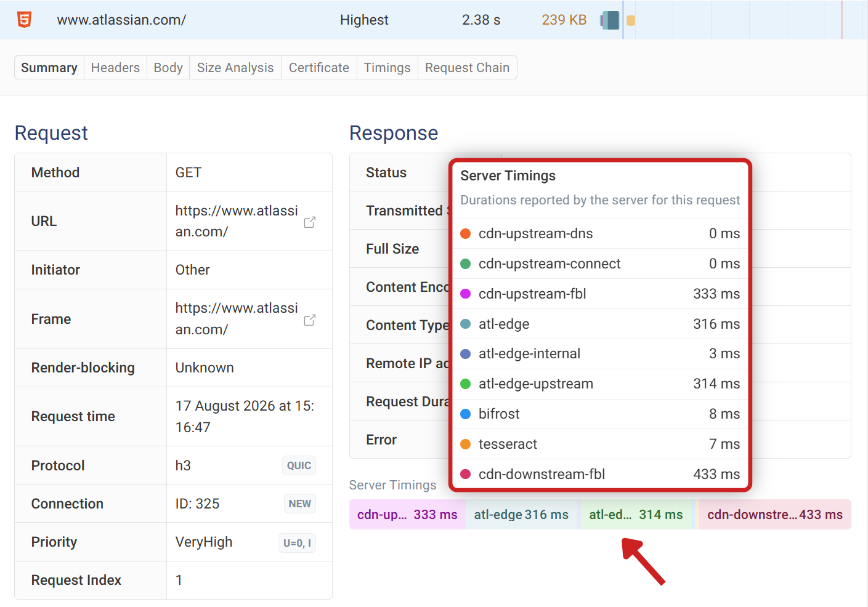Click the Response section heading
This screenshot has height=607, width=868.
(x=394, y=133)
